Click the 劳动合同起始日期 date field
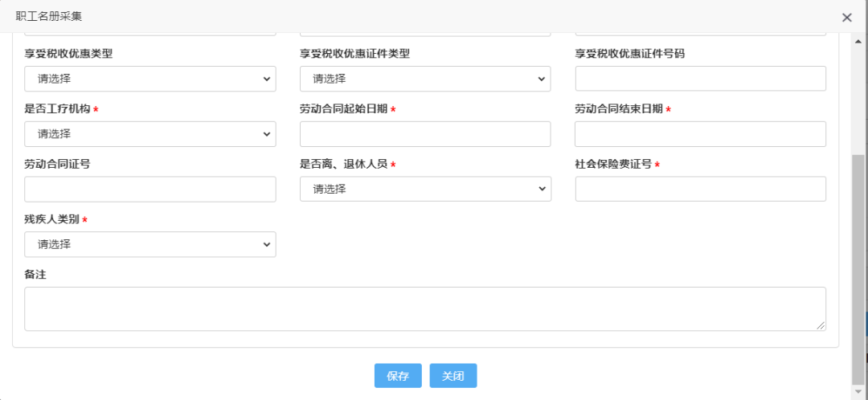The image size is (868, 400). [425, 134]
